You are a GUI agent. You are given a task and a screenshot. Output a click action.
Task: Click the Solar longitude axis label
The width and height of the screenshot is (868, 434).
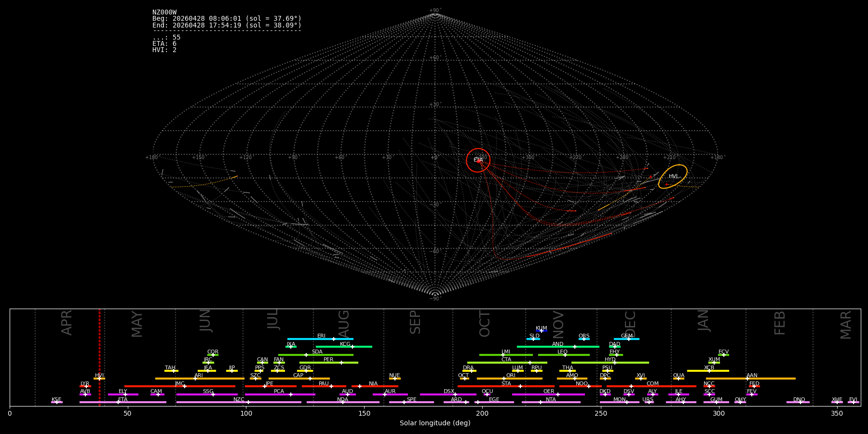point(435,423)
